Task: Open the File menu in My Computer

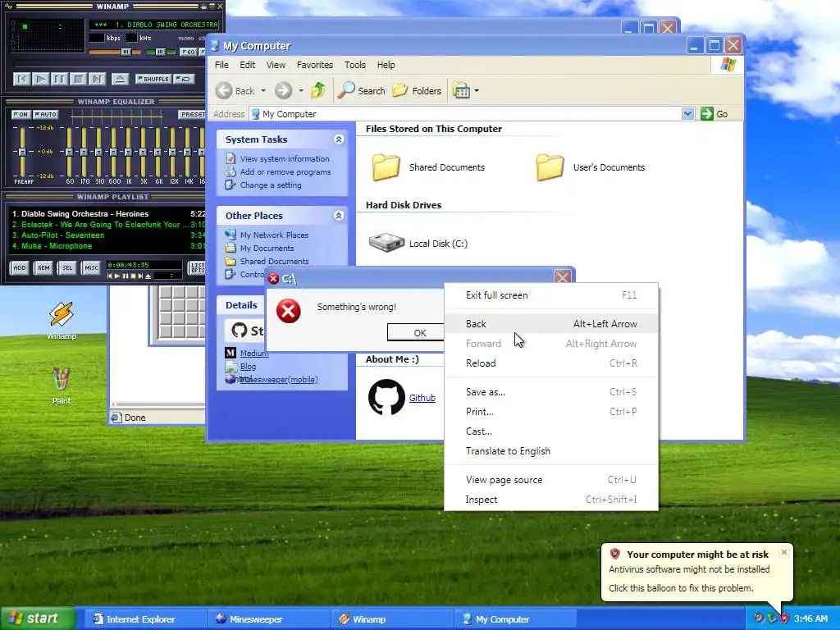Action: pos(221,65)
